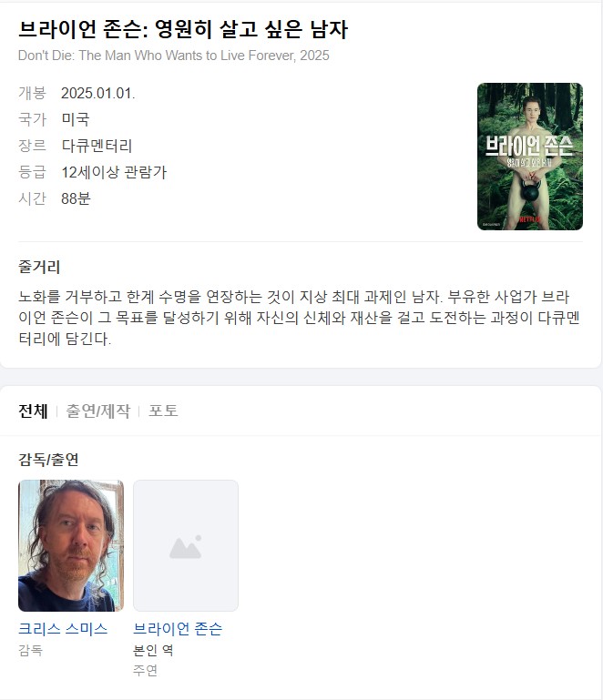Viewport: 603px width, 700px height.
Task: Click the 감독/출연 section heading
Action: (x=48, y=460)
